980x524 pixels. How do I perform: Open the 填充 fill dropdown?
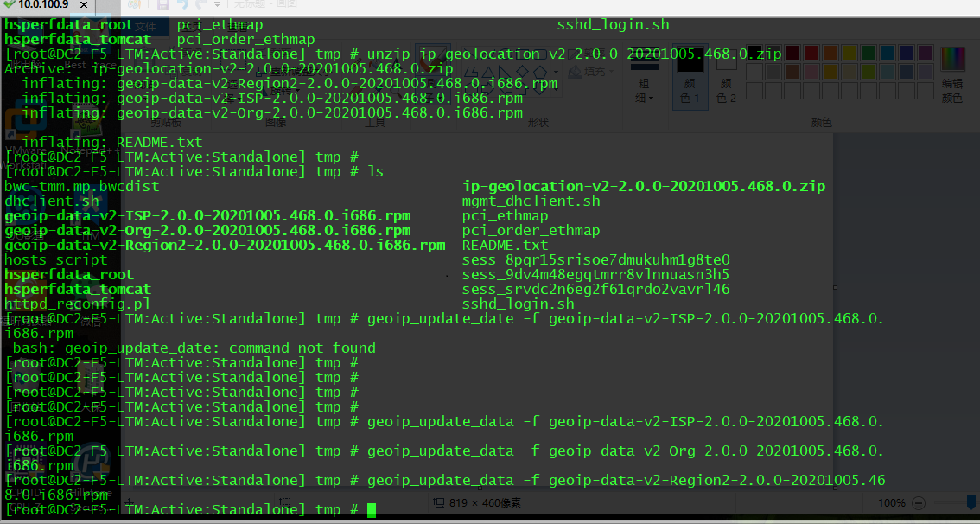pos(594,73)
